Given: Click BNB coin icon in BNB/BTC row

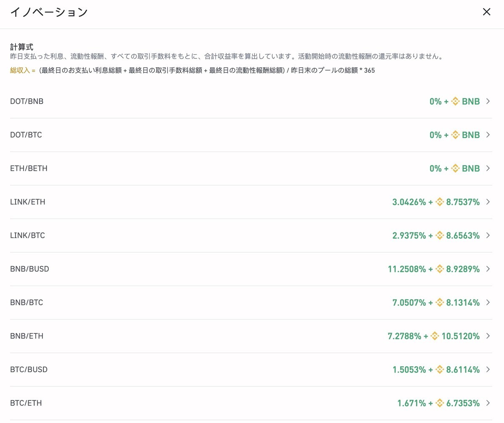Looking at the screenshot, I should click(x=440, y=302).
